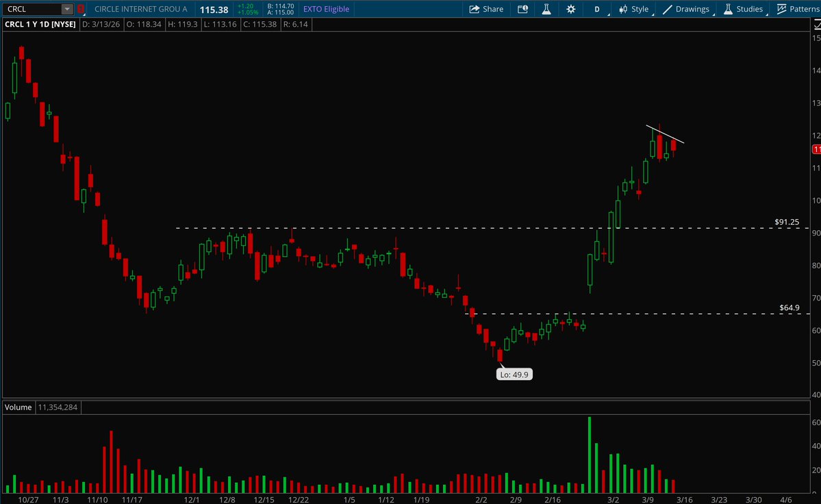Click the C: 115.38 close value

tap(260, 24)
